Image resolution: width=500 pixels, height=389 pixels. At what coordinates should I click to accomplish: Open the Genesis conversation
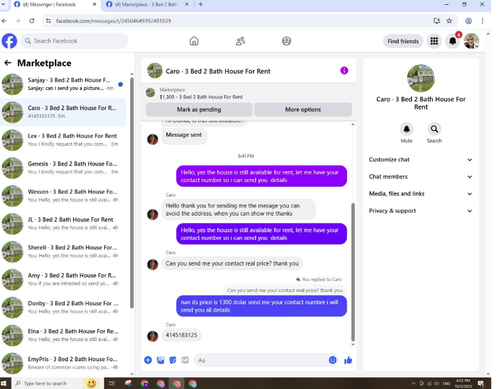63,168
